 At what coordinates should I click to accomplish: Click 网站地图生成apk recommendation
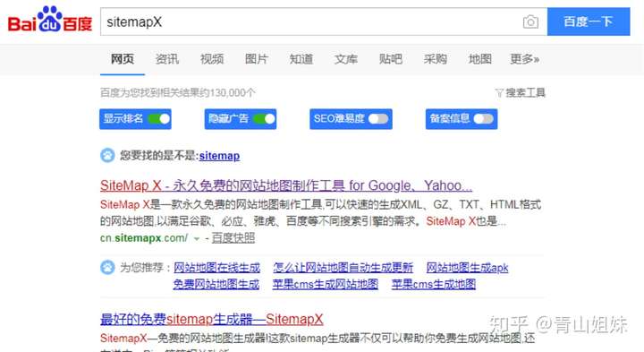click(x=468, y=268)
